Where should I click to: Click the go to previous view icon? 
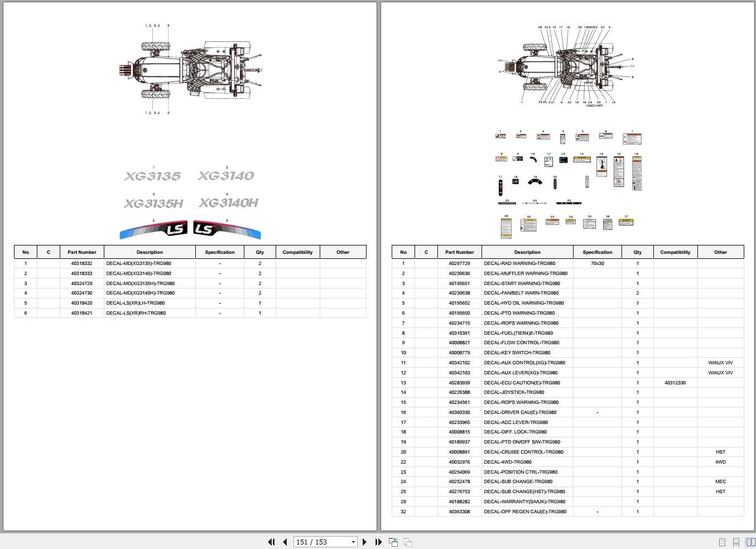(x=393, y=542)
